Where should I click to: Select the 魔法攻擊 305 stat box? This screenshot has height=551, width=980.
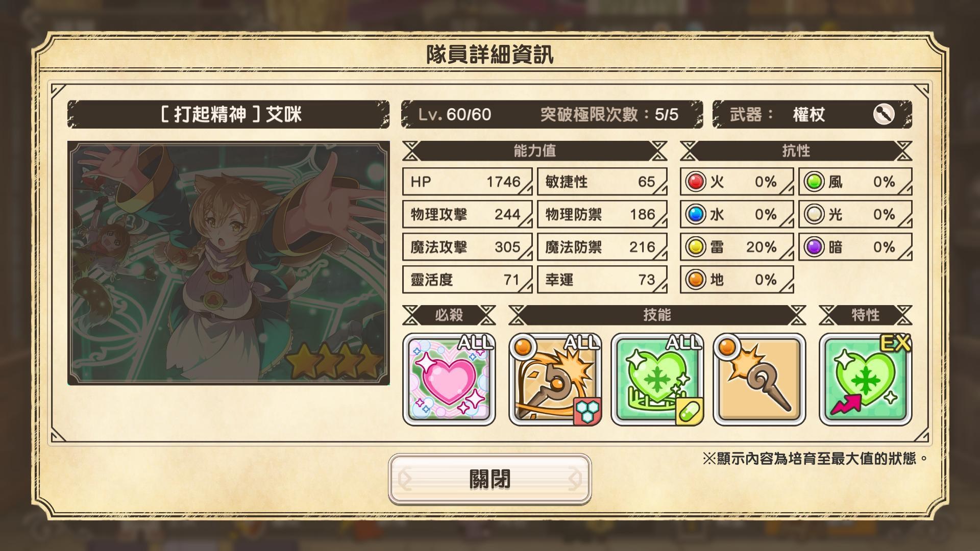point(467,247)
